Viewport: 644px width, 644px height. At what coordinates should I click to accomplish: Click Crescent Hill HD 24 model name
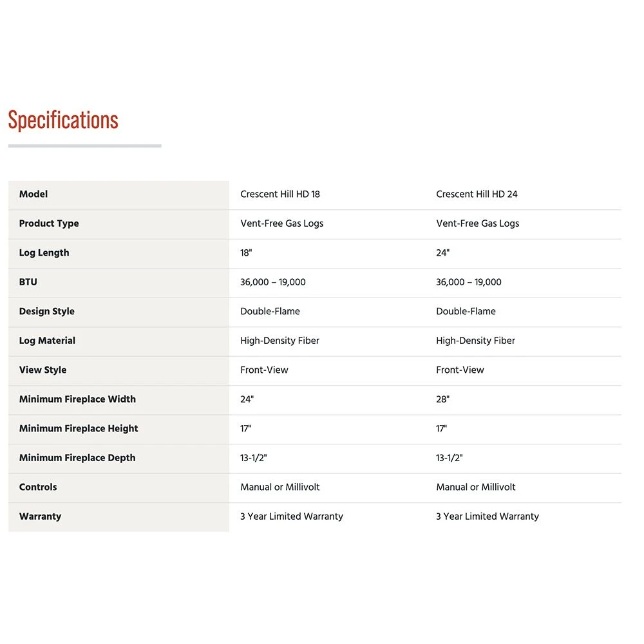click(477, 194)
